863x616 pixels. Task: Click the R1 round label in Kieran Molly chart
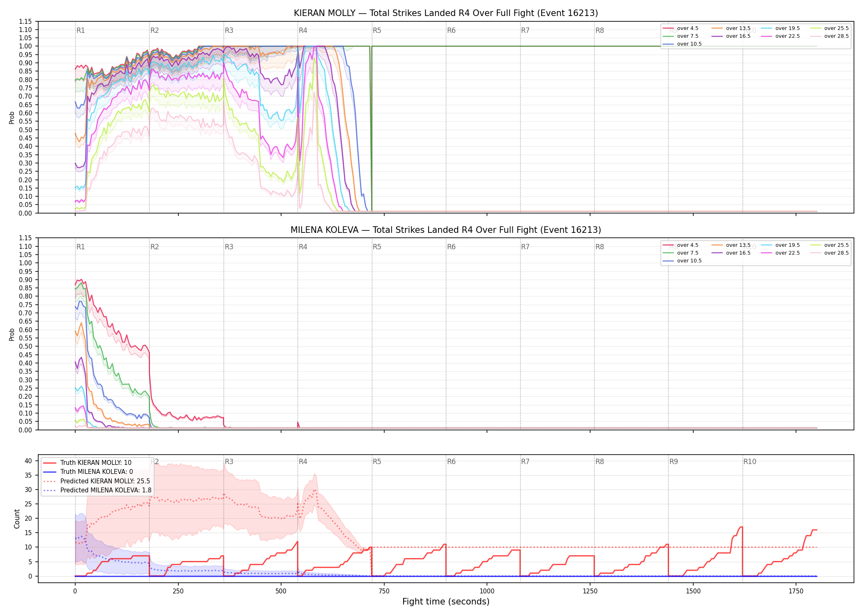[81, 30]
